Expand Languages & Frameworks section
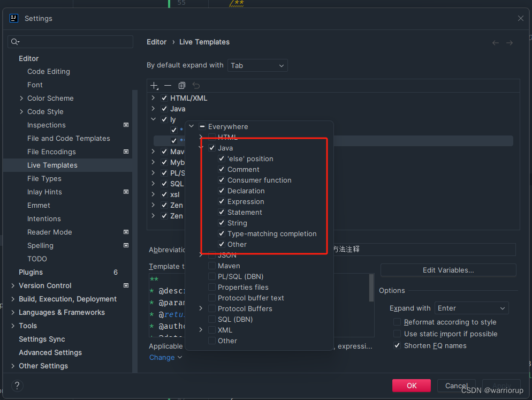The height and width of the screenshot is (400, 532). click(13, 312)
